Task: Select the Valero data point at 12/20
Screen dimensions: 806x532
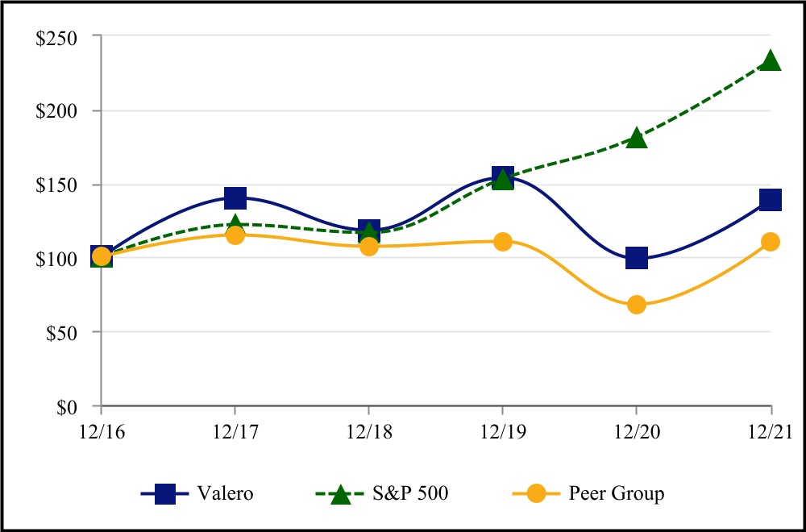Action: point(637,258)
